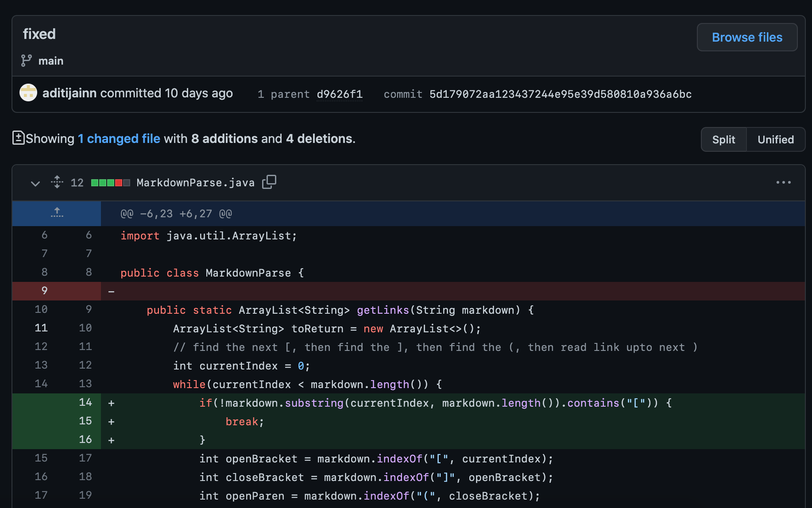Expand hidden lines above hunk header
This screenshot has height=508, width=812.
57,213
